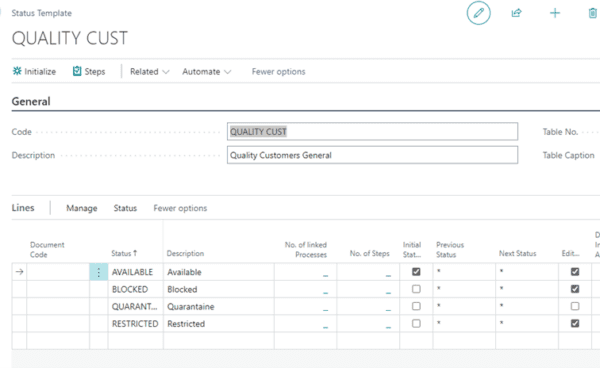Click the Blocked description cell
This screenshot has height=368, width=600.
point(218,289)
